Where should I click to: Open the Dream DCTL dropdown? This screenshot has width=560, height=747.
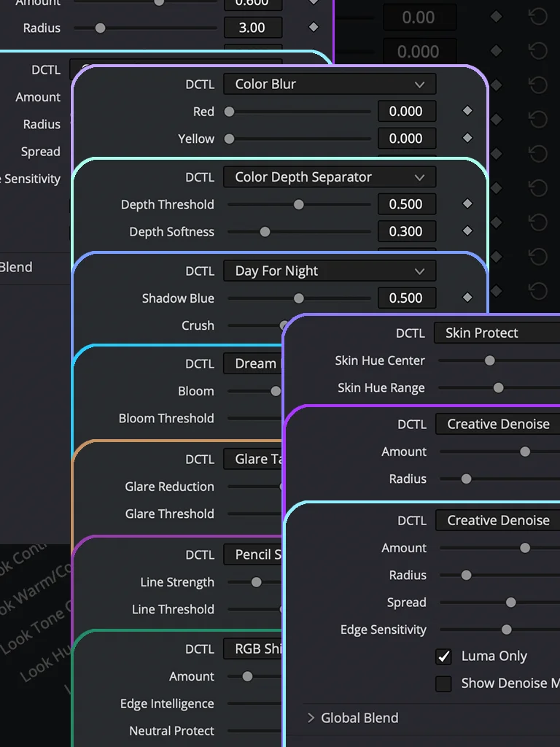click(253, 363)
